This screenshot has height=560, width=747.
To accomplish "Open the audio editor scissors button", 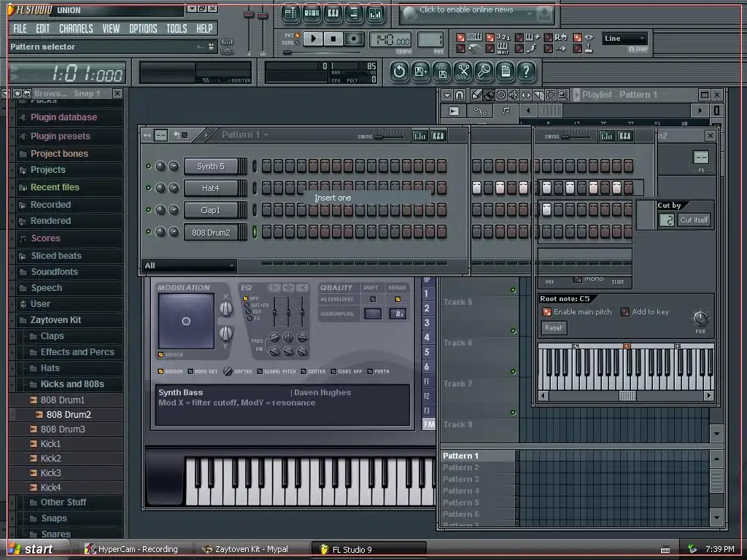I will [463, 72].
